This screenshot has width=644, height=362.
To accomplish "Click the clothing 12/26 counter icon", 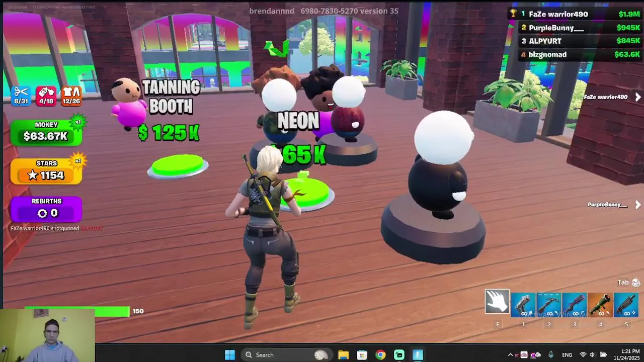I will 71,96.
